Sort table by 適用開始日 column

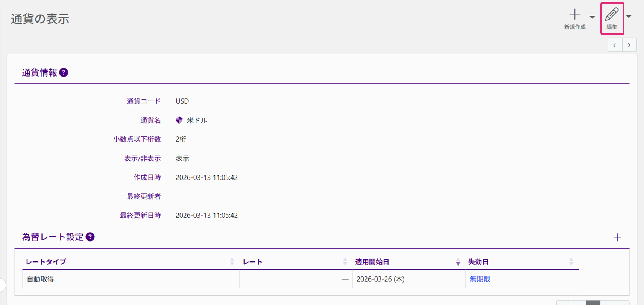tap(458, 262)
